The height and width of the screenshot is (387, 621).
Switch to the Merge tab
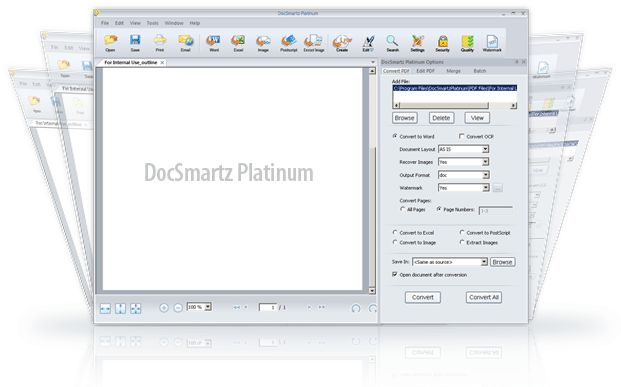pyautogui.click(x=453, y=71)
